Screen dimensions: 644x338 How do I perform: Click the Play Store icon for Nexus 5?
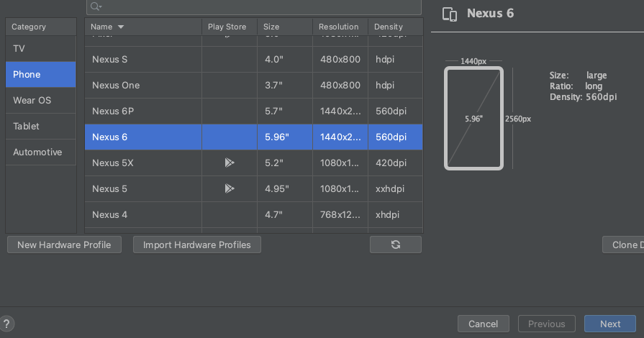230,188
